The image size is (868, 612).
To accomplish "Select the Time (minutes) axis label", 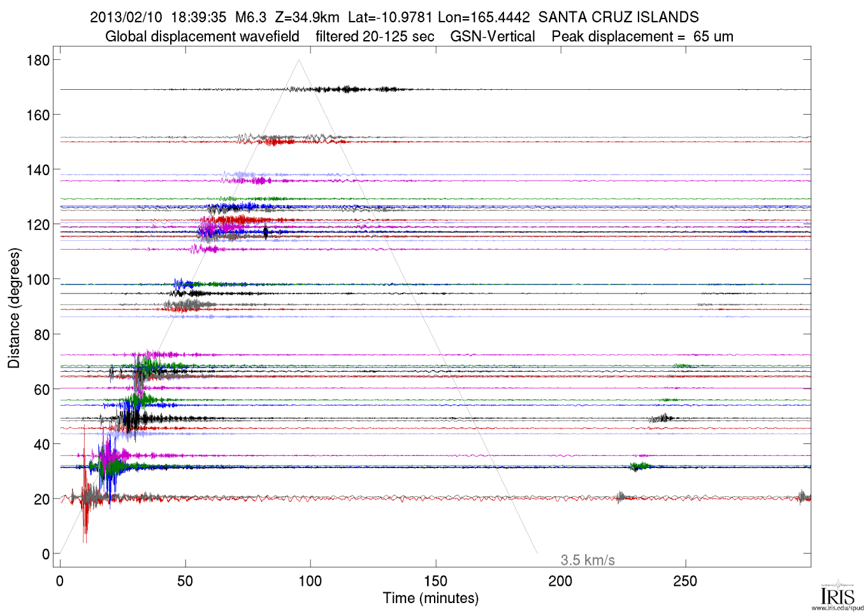I will pyautogui.click(x=430, y=598).
